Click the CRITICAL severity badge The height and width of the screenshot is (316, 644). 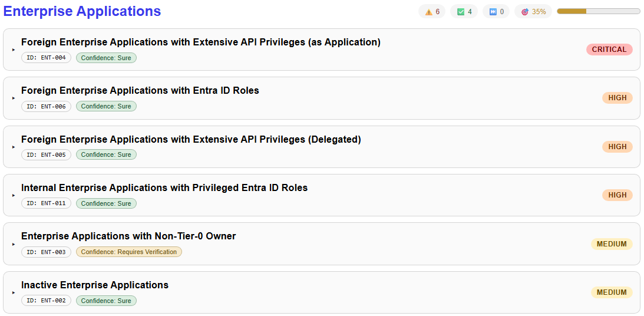point(609,50)
